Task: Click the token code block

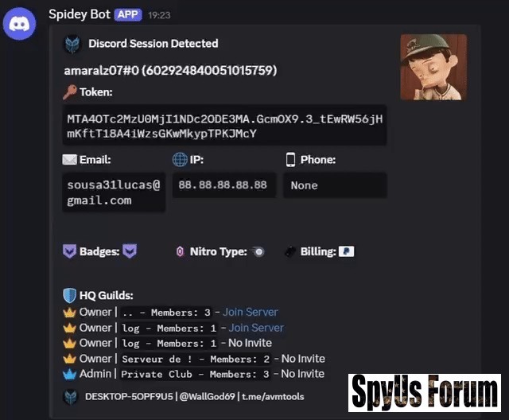Action: (224, 126)
